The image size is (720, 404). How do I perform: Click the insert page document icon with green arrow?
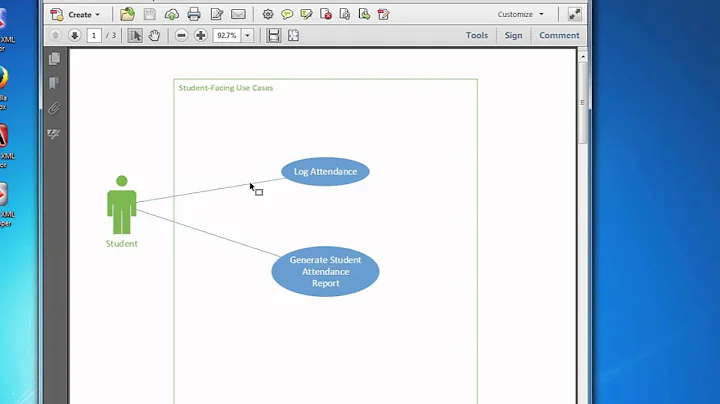click(x=364, y=15)
